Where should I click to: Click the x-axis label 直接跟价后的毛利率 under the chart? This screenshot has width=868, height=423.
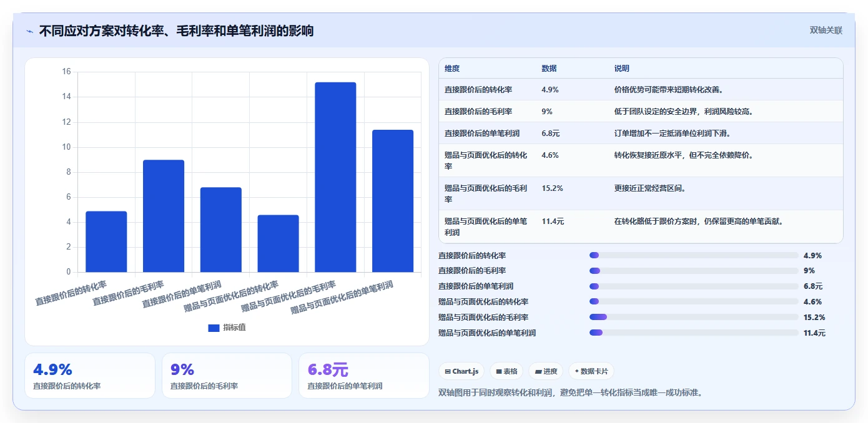click(128, 293)
